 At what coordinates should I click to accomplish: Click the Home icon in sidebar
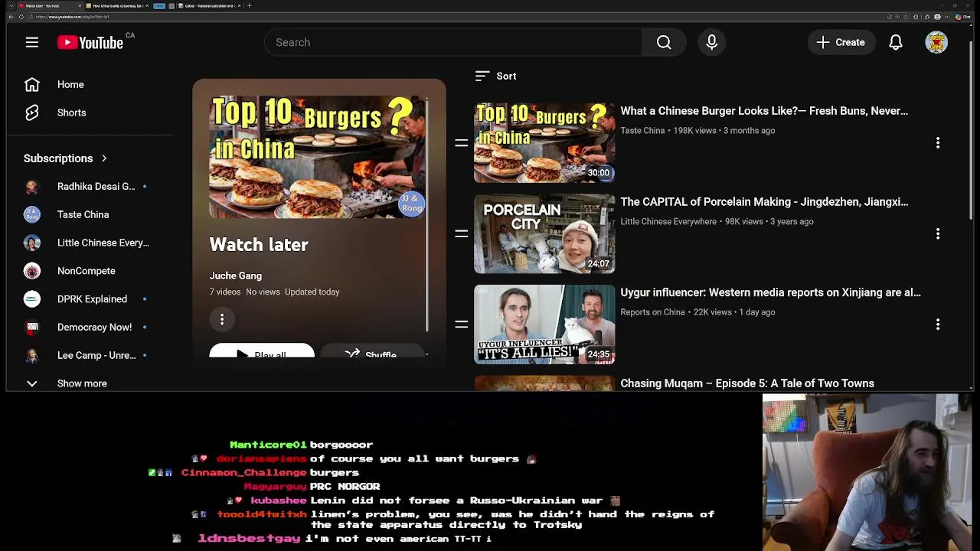[x=31, y=84]
